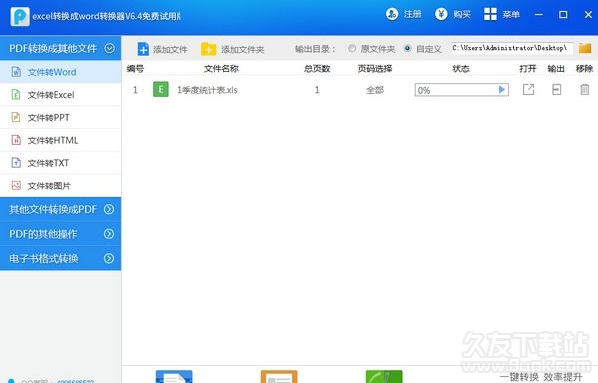Select 文件转TXT in the sidebar
598x383 pixels.
61,163
